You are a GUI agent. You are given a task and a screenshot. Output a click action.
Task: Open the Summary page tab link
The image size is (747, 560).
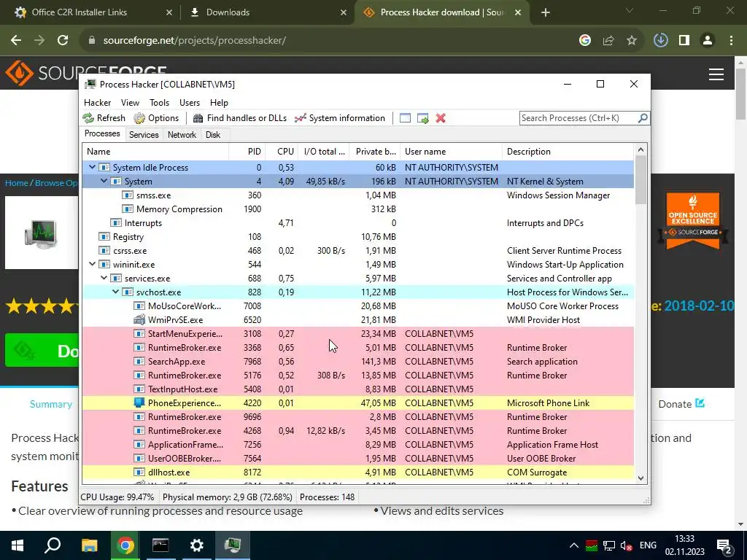51,404
